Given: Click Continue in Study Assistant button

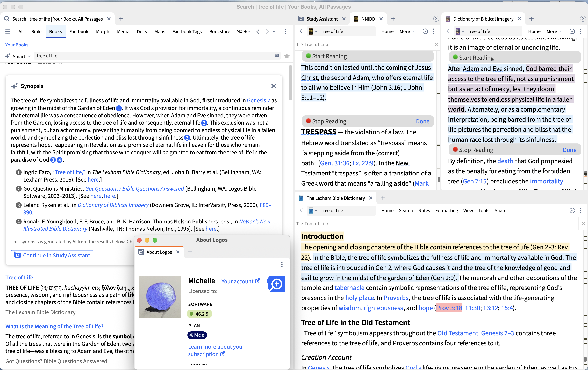Looking at the screenshot, I should click(52, 255).
